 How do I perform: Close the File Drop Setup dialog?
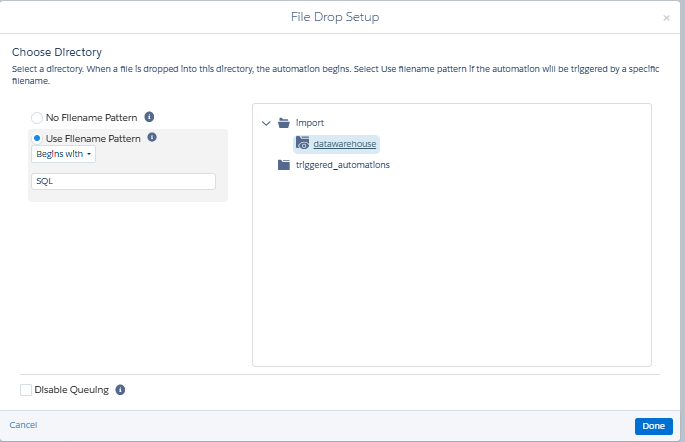[x=667, y=18]
